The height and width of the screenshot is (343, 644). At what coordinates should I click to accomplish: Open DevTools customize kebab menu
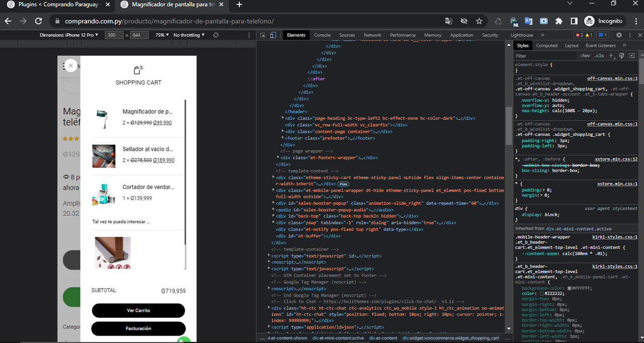click(x=629, y=35)
